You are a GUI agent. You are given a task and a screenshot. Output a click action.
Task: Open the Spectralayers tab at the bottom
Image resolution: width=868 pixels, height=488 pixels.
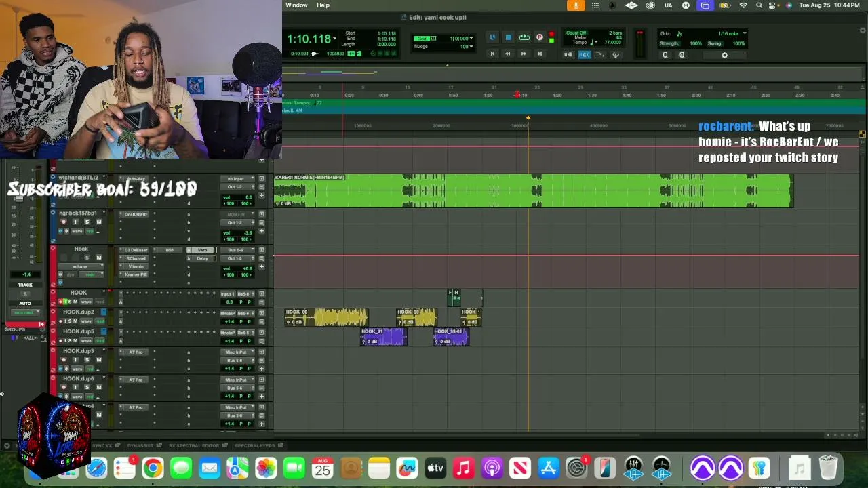(255, 445)
